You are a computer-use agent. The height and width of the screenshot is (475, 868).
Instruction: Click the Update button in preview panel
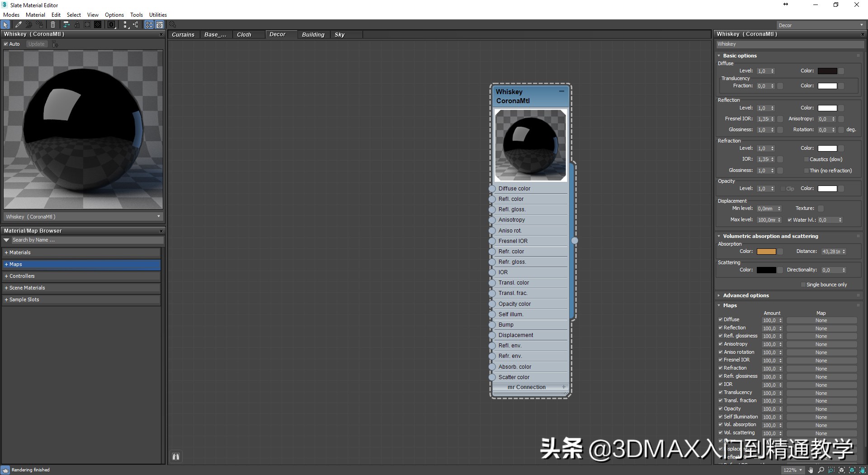(36, 44)
